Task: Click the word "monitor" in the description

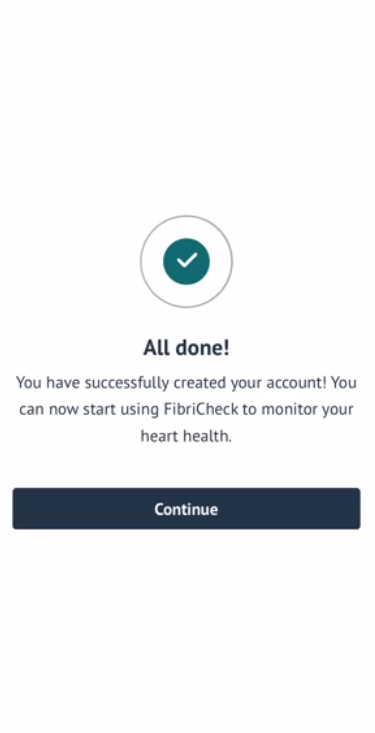Action: [286, 410]
